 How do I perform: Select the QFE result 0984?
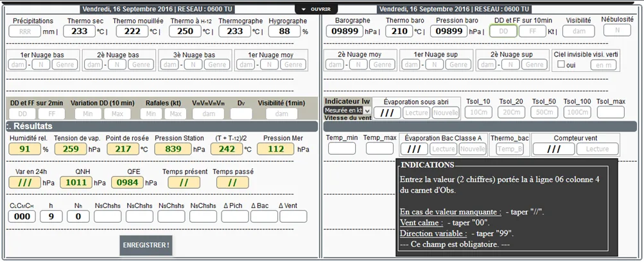pyautogui.click(x=127, y=182)
